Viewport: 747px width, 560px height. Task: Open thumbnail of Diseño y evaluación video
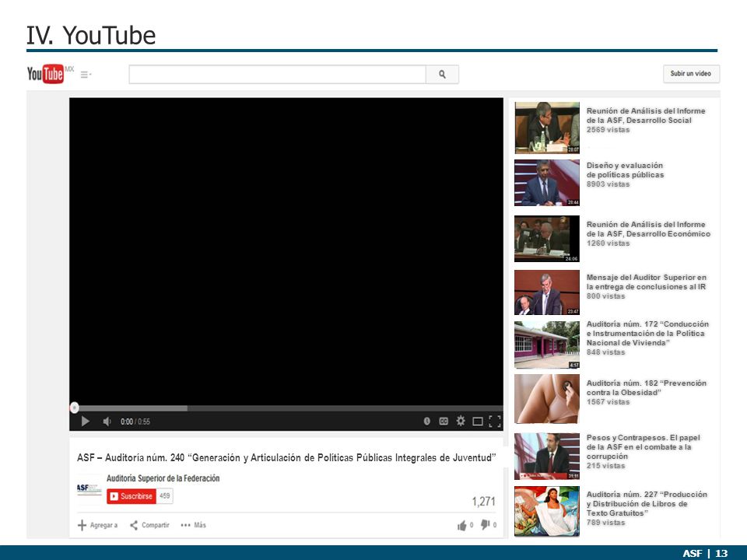547,183
